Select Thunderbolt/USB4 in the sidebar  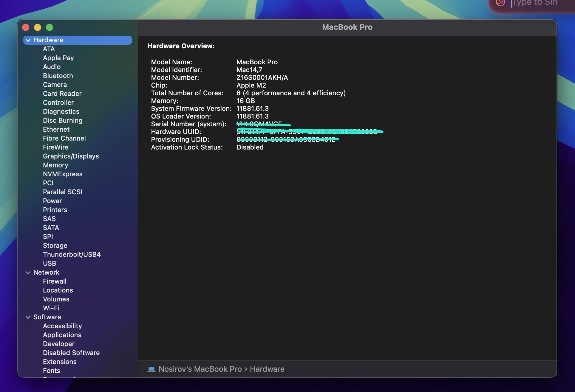coord(72,255)
